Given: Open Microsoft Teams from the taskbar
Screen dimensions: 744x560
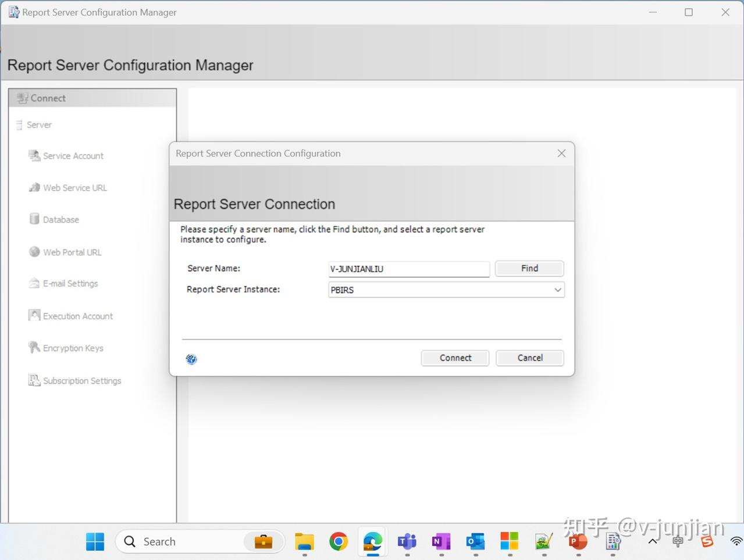Looking at the screenshot, I should click(x=406, y=541).
